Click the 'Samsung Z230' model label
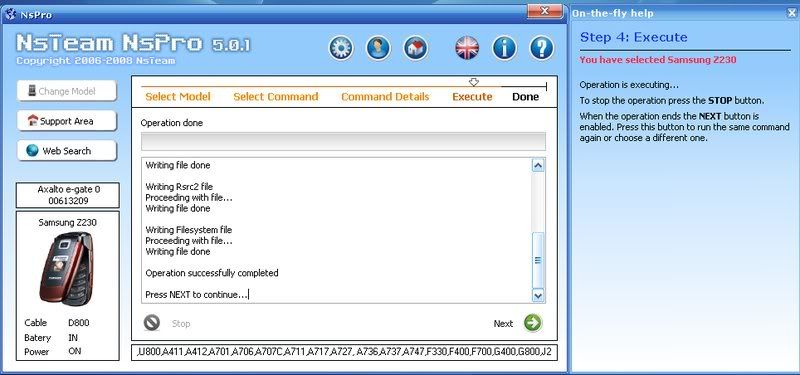This screenshot has height=375, width=800. [x=68, y=222]
